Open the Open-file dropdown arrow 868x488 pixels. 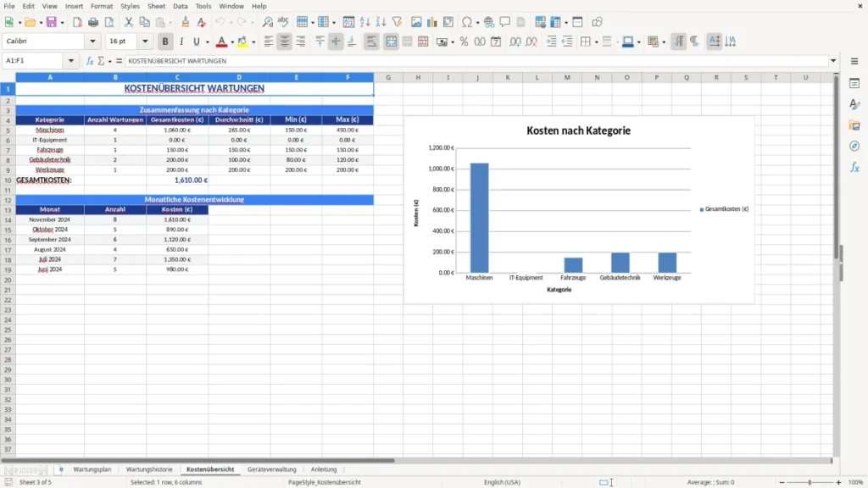41,23
